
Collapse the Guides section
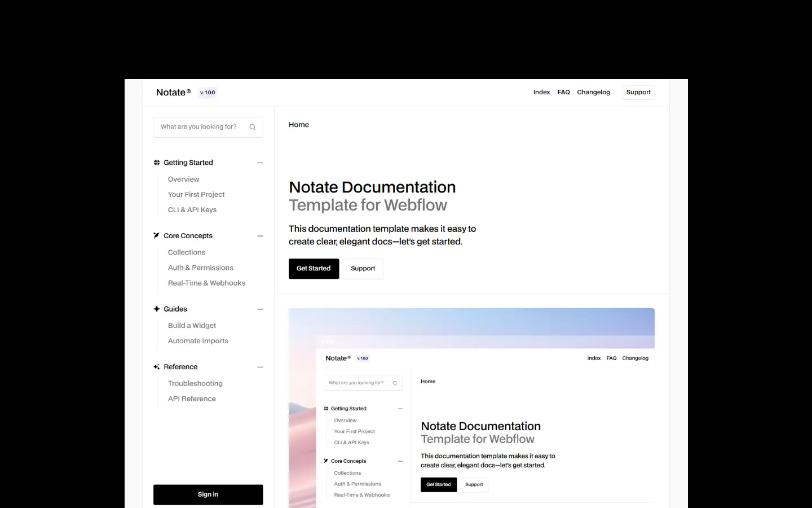(x=260, y=309)
